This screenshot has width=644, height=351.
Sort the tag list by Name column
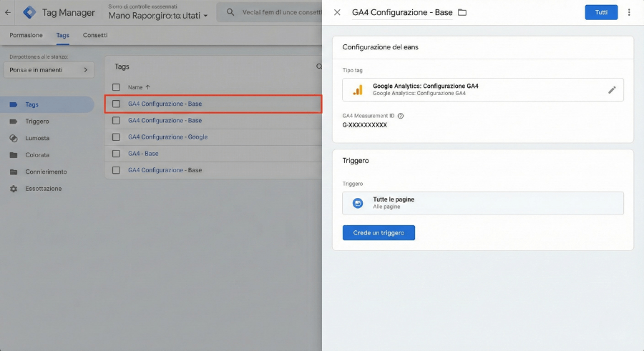(x=139, y=87)
